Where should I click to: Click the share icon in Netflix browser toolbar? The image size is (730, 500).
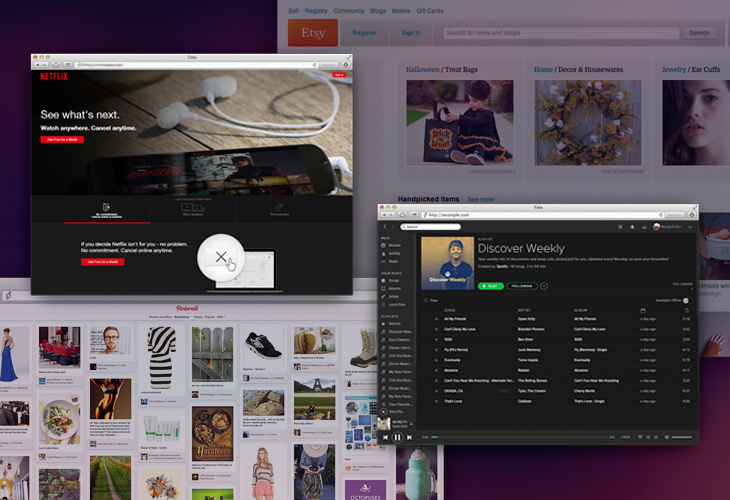(68, 65)
